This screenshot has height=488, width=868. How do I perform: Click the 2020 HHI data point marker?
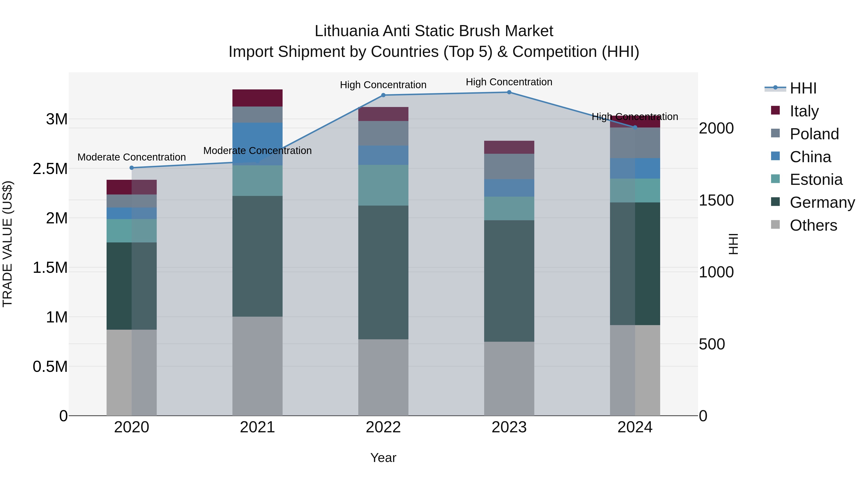tap(132, 168)
